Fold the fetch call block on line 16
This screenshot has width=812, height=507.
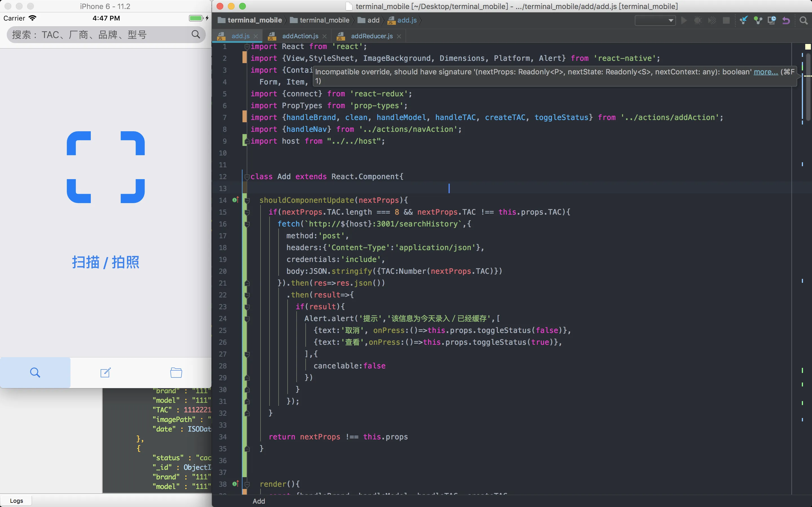tap(247, 224)
